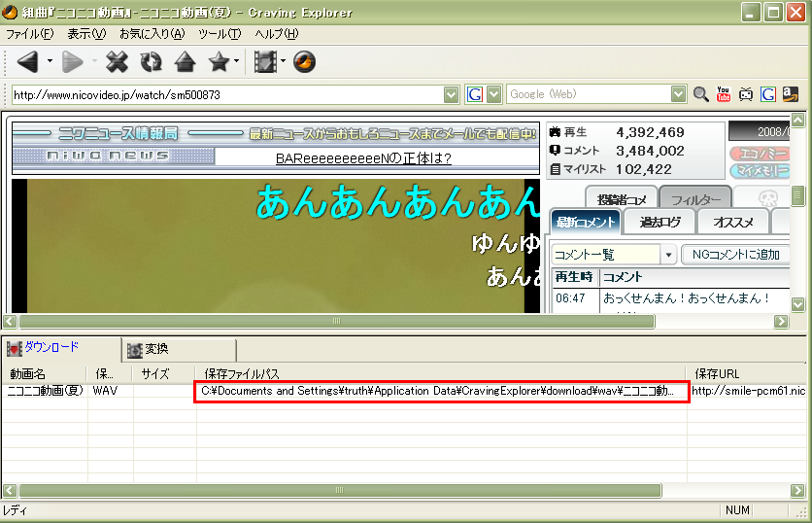Screen dimensions: 812x523
Task: Click the Forward navigation arrow
Action: coord(73,61)
